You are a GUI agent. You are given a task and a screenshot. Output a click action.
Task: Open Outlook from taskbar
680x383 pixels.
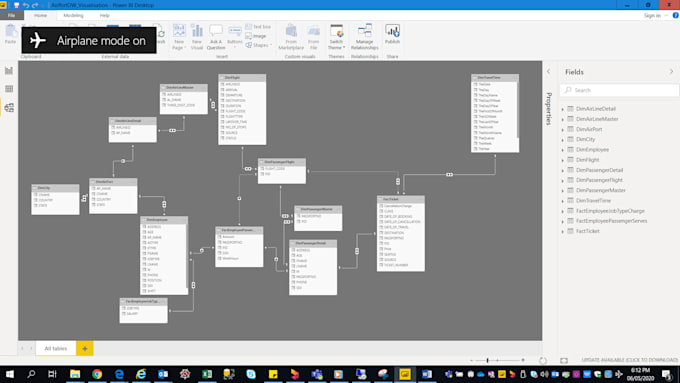163,374
